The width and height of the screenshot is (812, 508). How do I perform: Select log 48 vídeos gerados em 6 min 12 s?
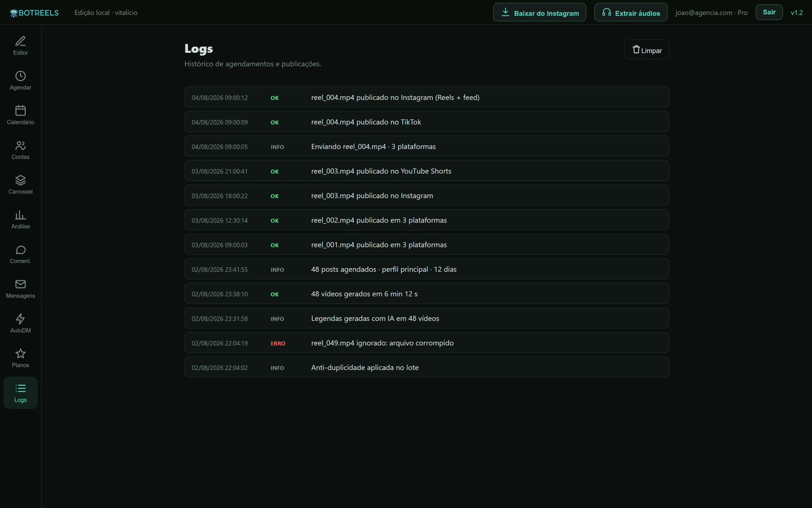(x=426, y=294)
